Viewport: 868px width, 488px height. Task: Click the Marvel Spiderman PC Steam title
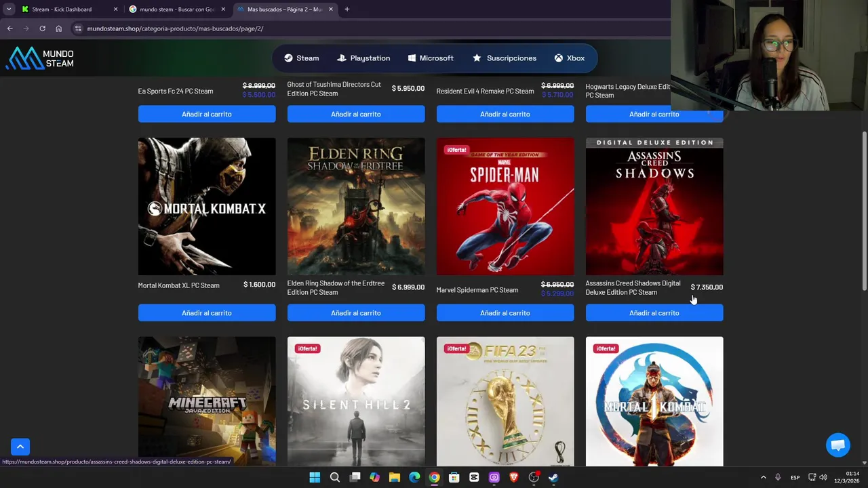tap(477, 290)
